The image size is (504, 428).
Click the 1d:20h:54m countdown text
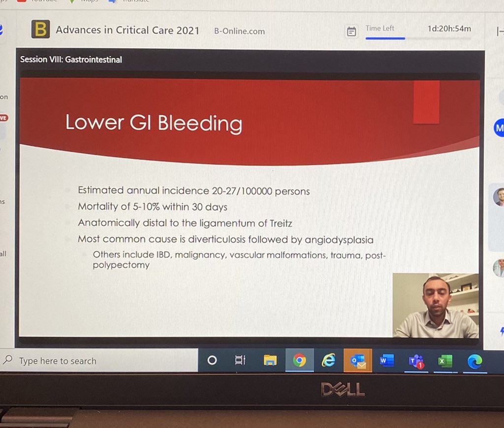click(x=449, y=29)
